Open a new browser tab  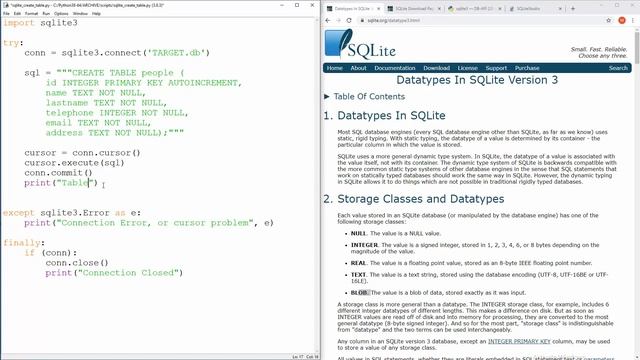pyautogui.click(x=573, y=9)
